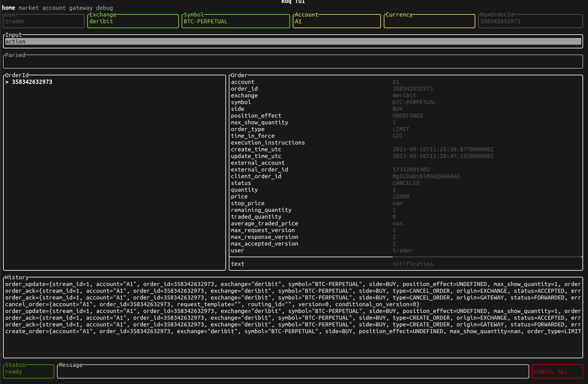
Task: Click the stop_price label
Action: 248,203
